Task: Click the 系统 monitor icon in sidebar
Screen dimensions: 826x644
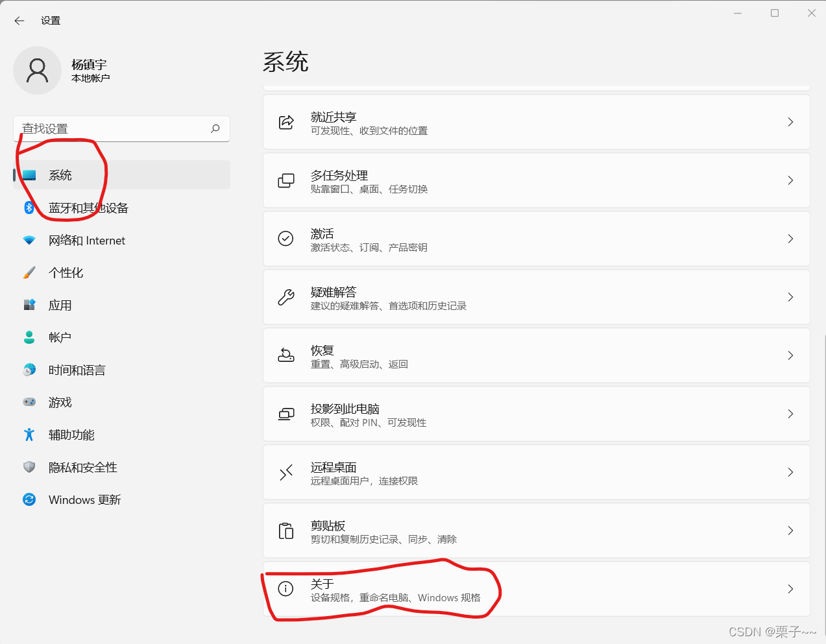Action: point(29,175)
